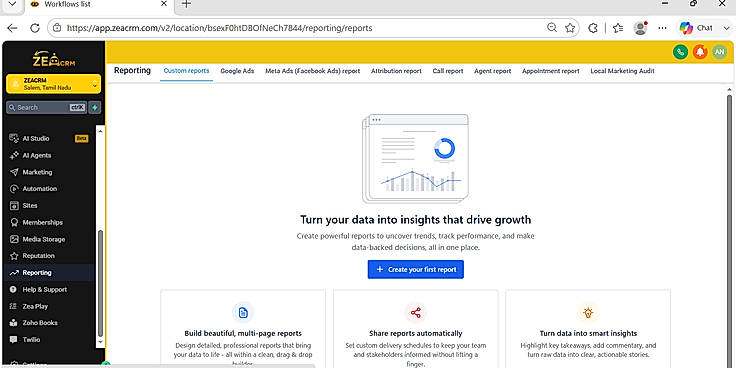
Task: Open browser favorites list icon
Action: point(618,28)
